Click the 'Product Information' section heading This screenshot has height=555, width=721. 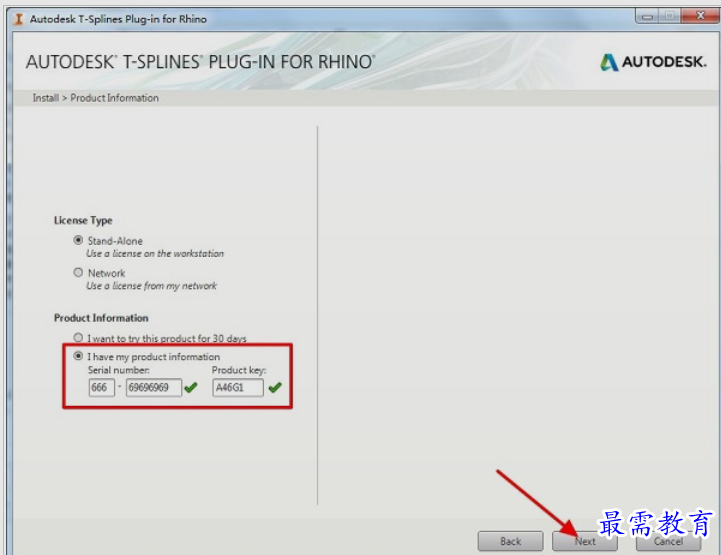(x=101, y=318)
